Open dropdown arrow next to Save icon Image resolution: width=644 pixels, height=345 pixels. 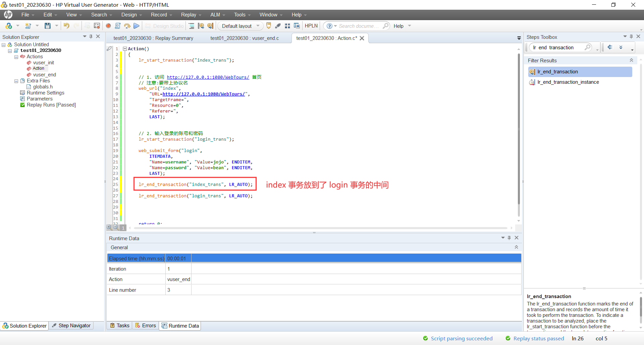point(56,26)
